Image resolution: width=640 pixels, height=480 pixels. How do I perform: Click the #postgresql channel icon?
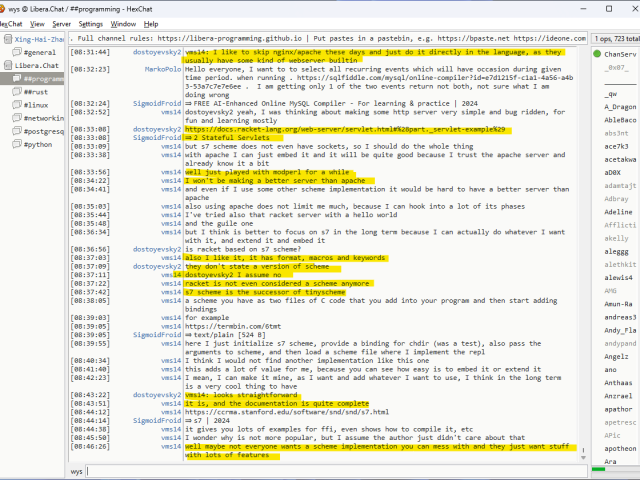17,130
